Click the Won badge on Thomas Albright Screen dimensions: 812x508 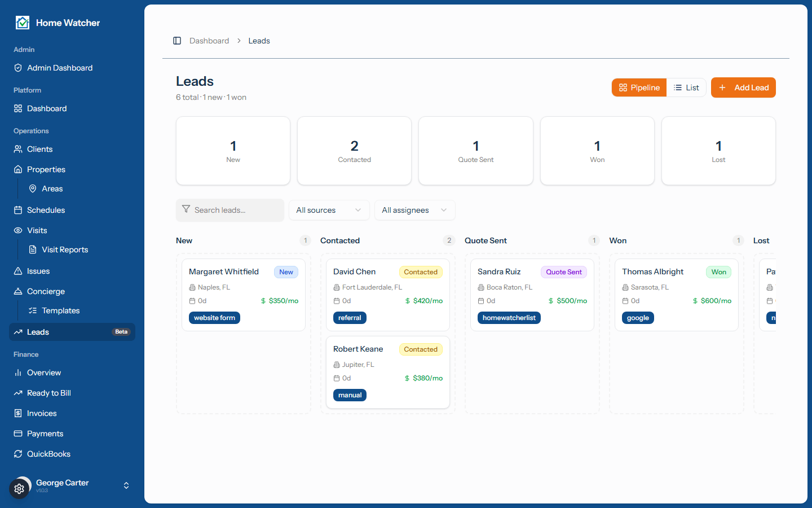pyautogui.click(x=718, y=272)
